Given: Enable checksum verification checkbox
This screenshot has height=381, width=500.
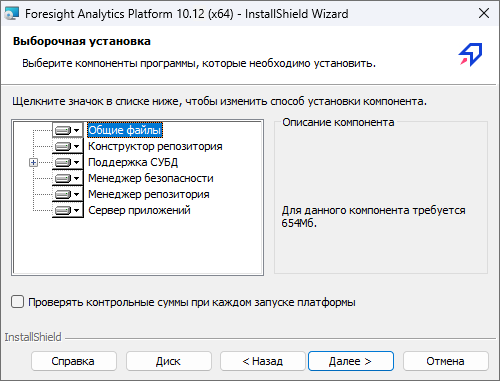Looking at the screenshot, I should [17, 302].
